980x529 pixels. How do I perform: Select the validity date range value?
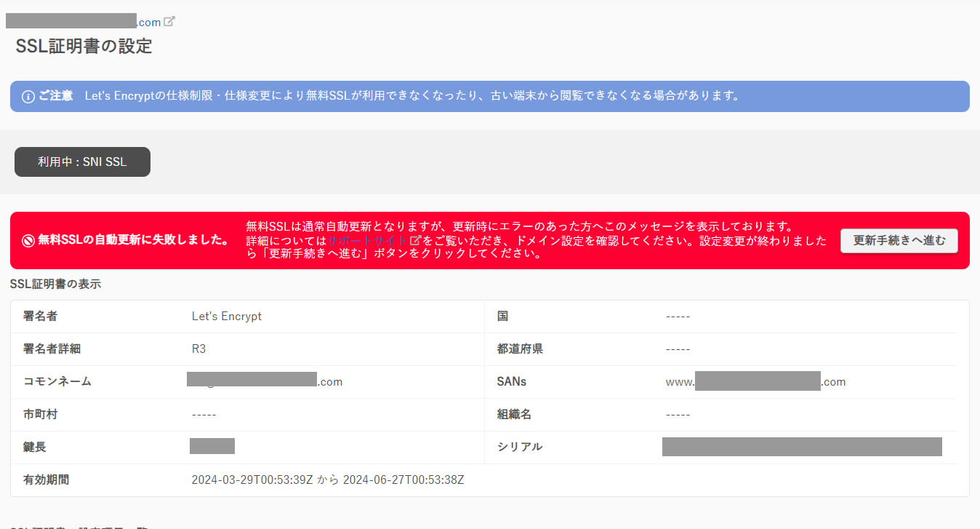pyautogui.click(x=328, y=480)
